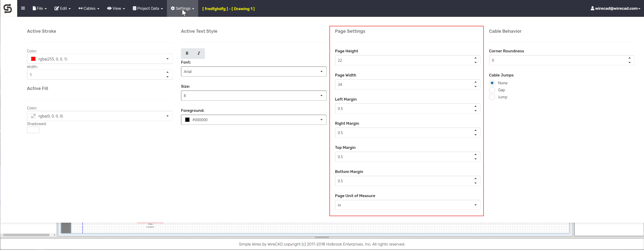The image size is (644, 250).
Task: Increase the Right Margin value
Action: [x=476, y=130]
